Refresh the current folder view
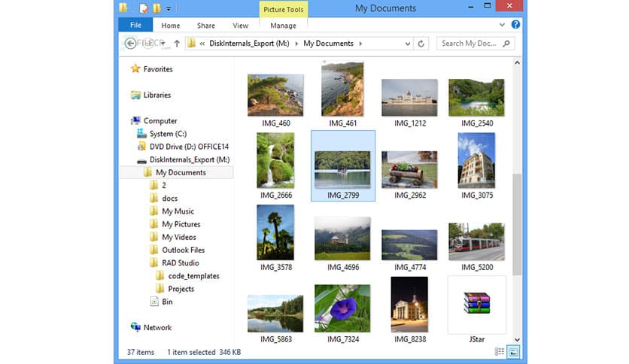The height and width of the screenshot is (364, 629). point(421,44)
